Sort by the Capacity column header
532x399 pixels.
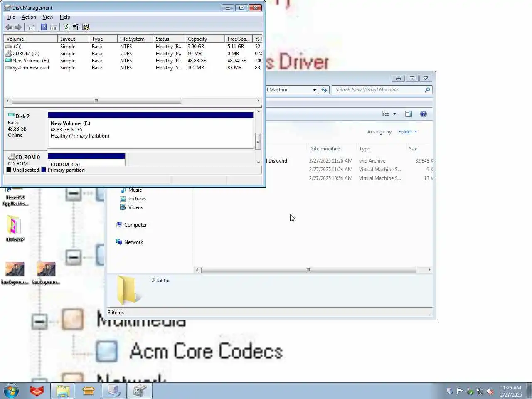pos(205,39)
